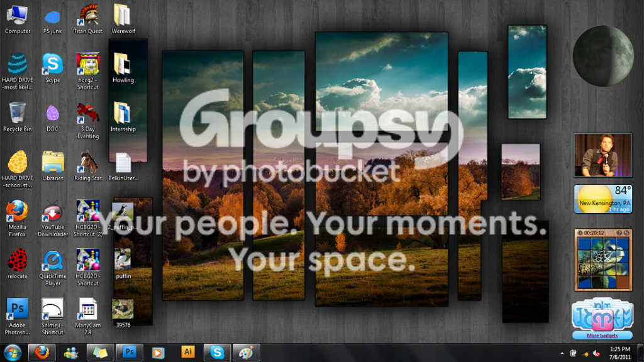
Task: Click the slideshow photo gadget
Action: point(603,155)
